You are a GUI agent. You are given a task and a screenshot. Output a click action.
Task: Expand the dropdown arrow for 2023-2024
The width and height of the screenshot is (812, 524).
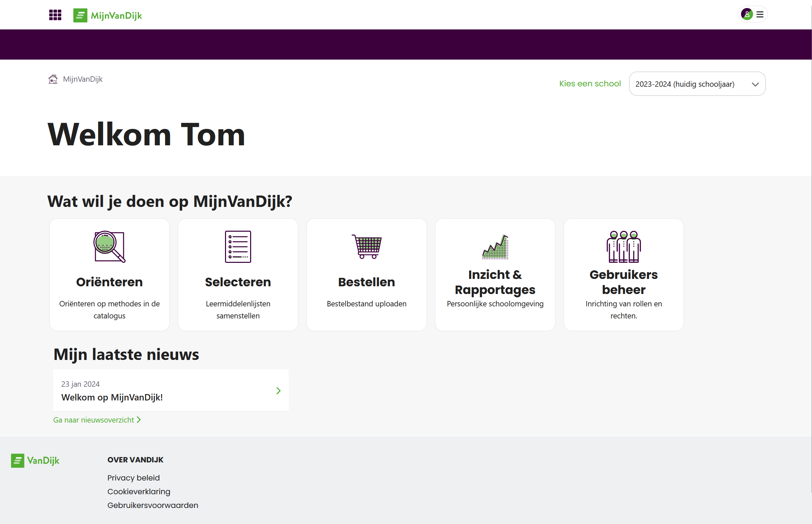[x=755, y=84]
